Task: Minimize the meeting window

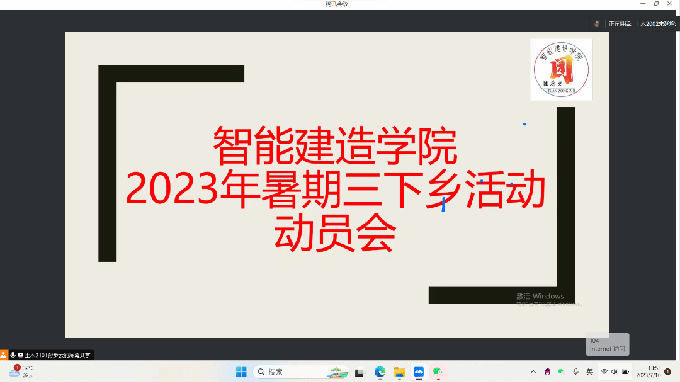Action: (643, 3)
